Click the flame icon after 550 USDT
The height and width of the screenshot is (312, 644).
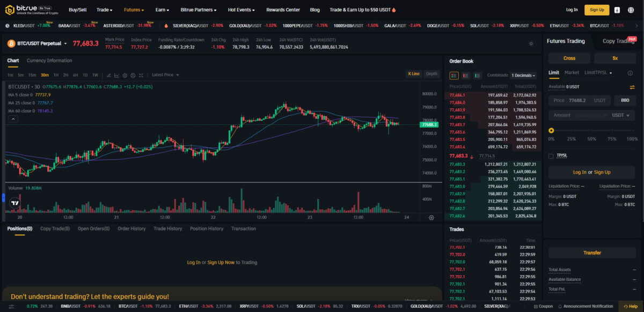point(394,10)
